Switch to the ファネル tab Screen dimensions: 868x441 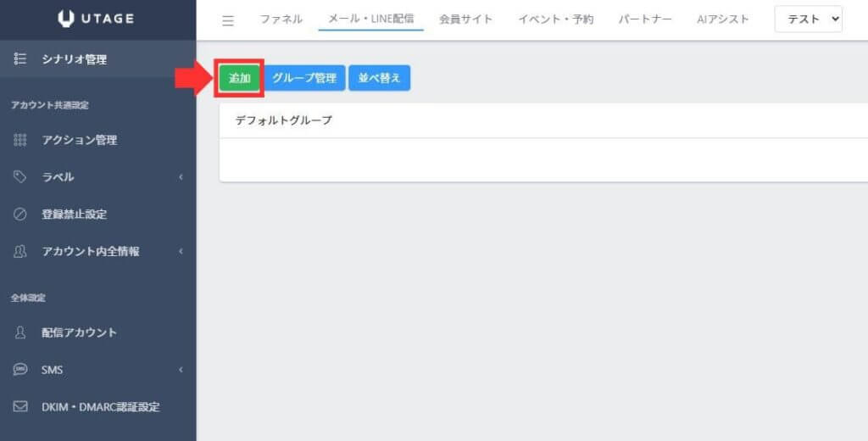click(x=281, y=20)
